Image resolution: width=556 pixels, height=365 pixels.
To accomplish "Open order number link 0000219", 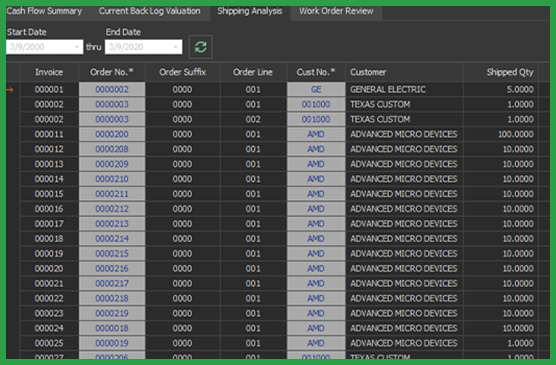I will pos(112,313).
